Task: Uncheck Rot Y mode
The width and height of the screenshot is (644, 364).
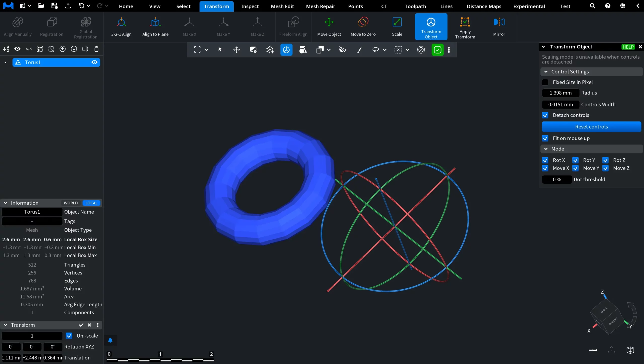Action: point(575,160)
